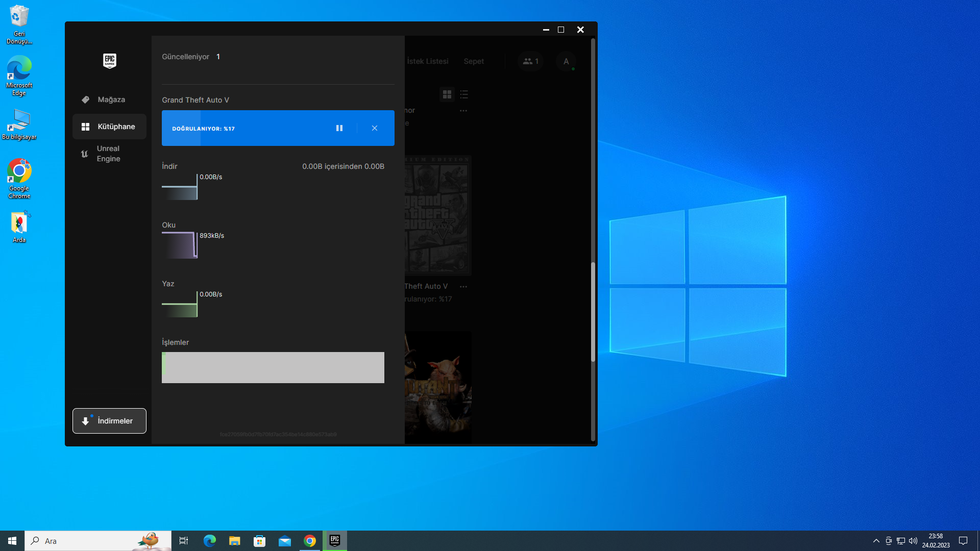The height and width of the screenshot is (551, 980).
Task: Click the İndir download speed graph
Action: tap(180, 187)
